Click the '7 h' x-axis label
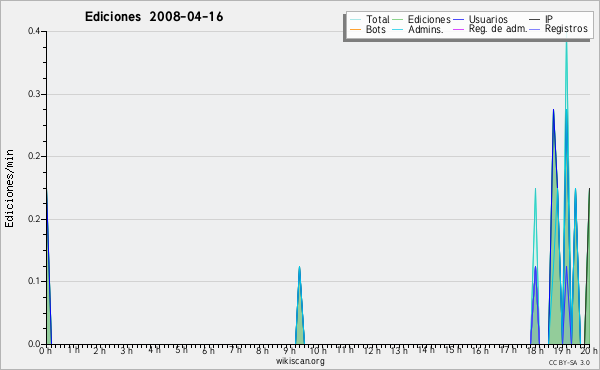This screenshot has width=600, height=370. pos(236,350)
